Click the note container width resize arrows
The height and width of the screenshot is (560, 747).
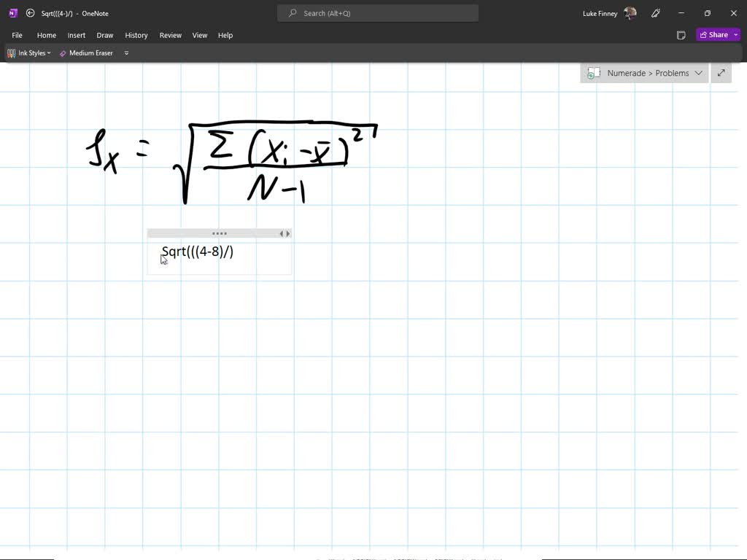(x=285, y=233)
